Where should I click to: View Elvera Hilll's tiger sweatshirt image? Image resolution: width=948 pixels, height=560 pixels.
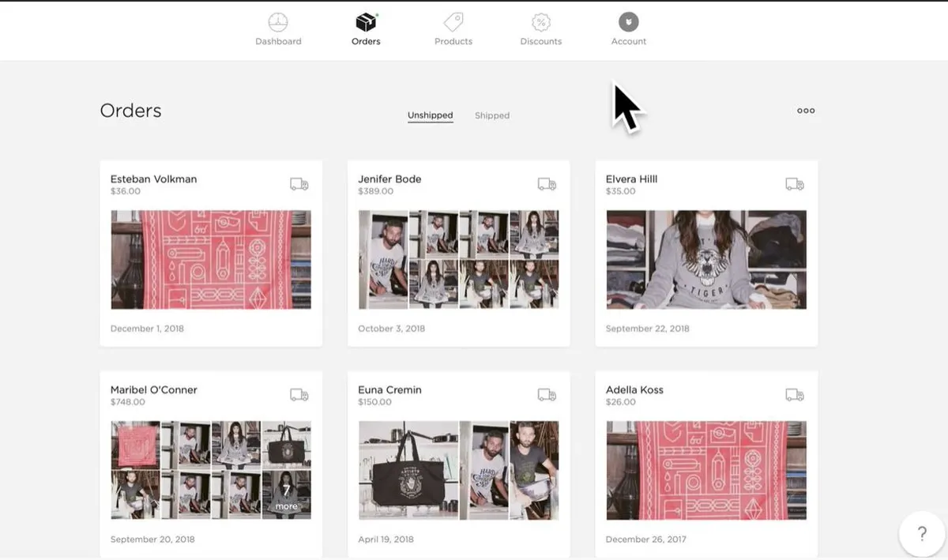coord(706,259)
